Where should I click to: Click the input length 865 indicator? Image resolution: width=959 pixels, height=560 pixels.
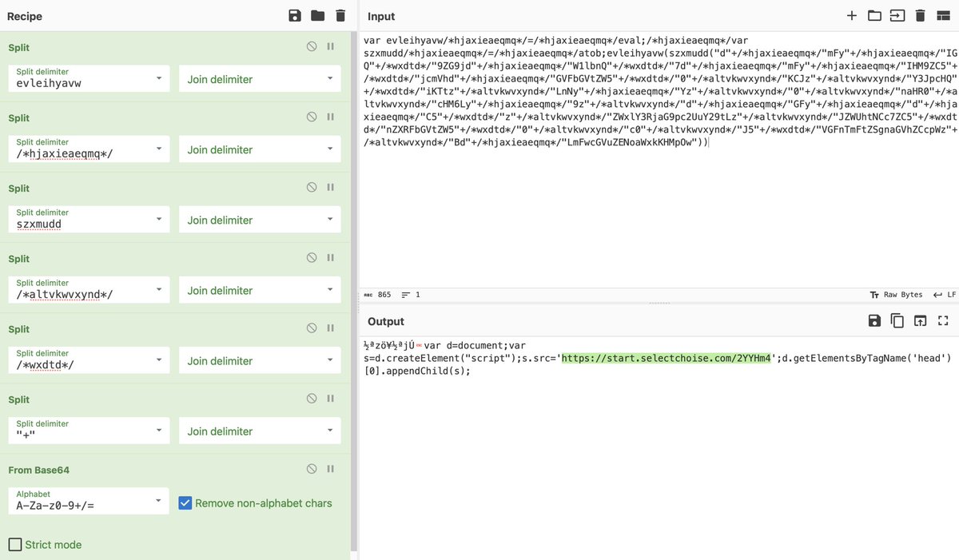click(x=377, y=295)
